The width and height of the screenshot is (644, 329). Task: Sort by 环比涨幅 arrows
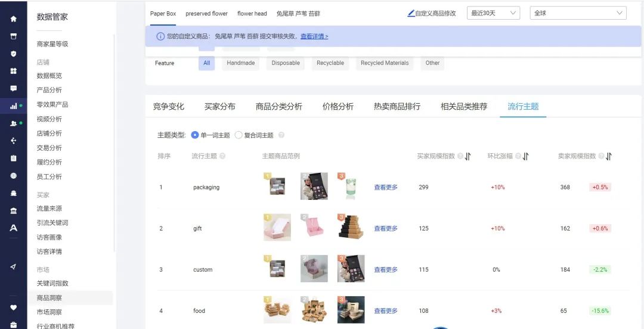(526, 156)
